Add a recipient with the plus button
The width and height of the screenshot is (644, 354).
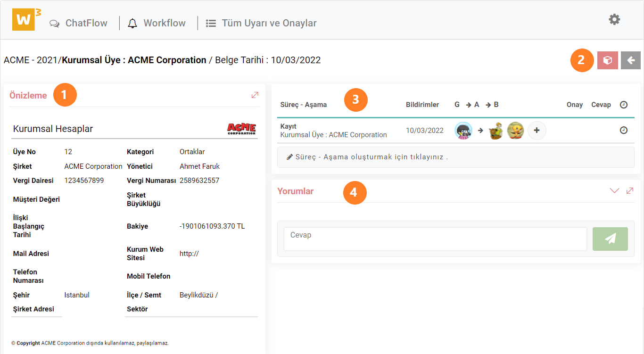coord(537,131)
